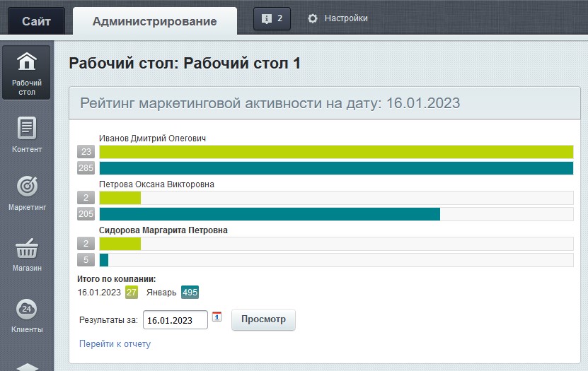Click the Результаты за date input field
This screenshot has width=588, height=371.
[175, 320]
